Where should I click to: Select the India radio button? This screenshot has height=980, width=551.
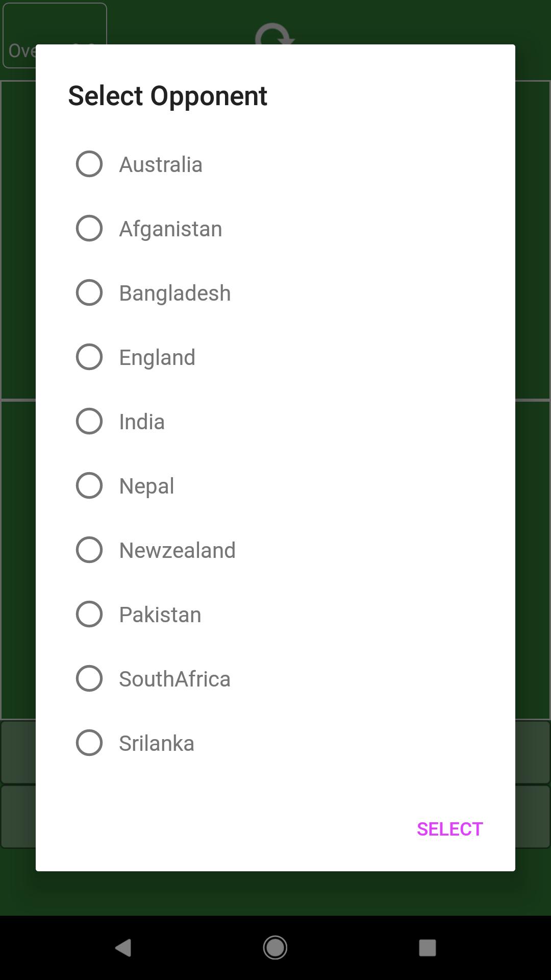[x=89, y=421]
